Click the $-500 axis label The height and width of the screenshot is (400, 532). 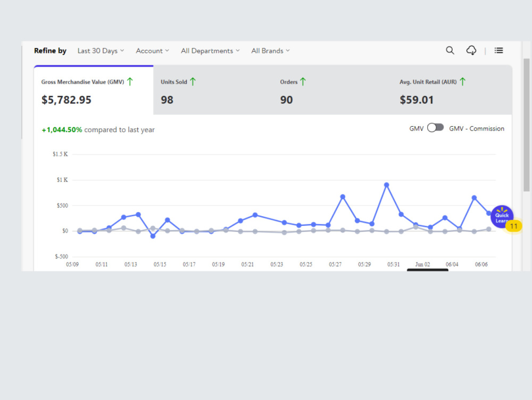point(61,256)
